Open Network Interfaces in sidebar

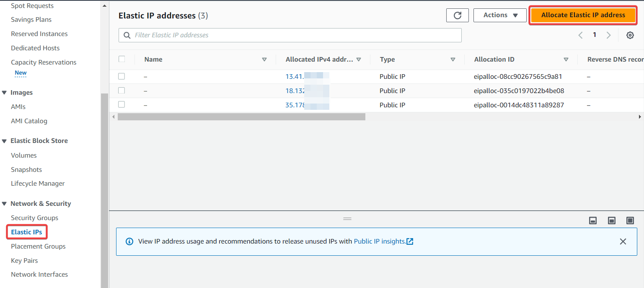(39, 275)
